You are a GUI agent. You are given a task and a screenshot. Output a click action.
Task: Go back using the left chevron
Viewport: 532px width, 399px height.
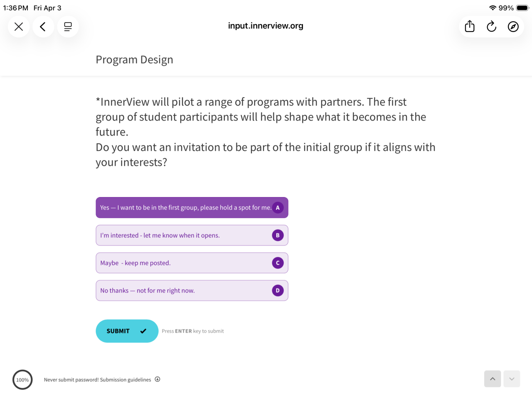(43, 27)
